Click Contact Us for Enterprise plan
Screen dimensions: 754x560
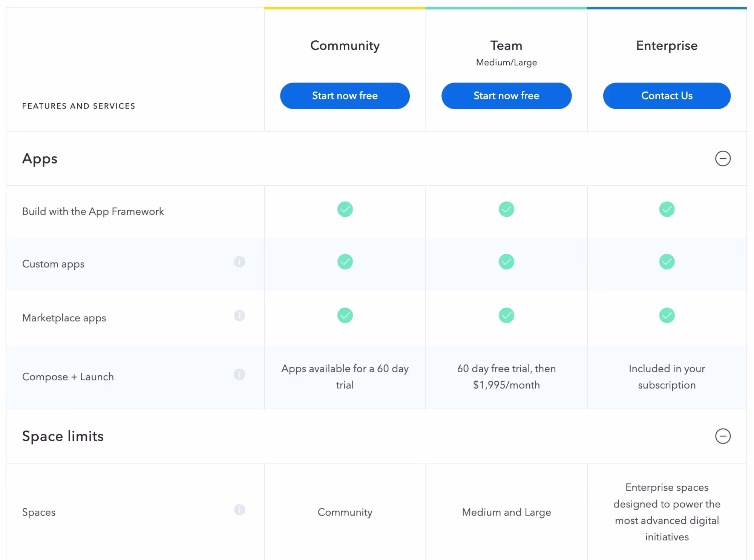click(x=667, y=96)
